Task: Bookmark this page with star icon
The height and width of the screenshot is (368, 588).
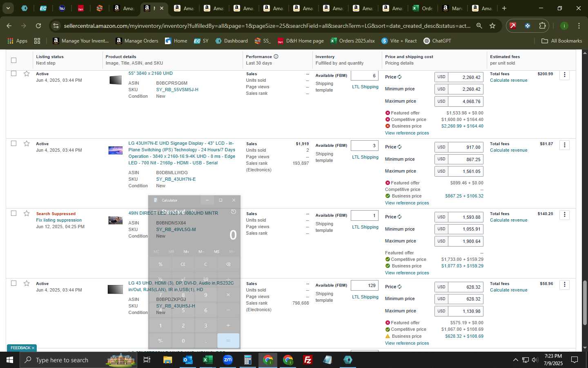Action: pyautogui.click(x=492, y=26)
